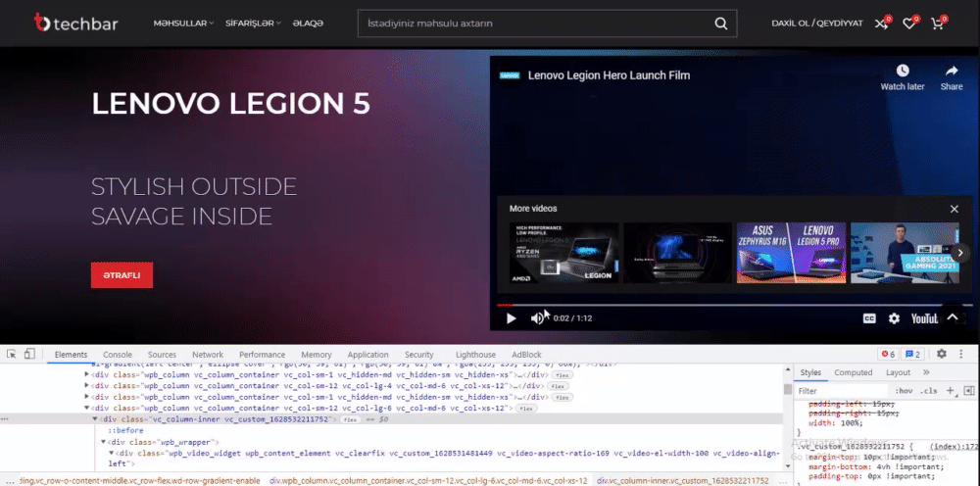This screenshot has height=486, width=980.
Task: Open the DevTools errors counter badge
Action: (888, 354)
